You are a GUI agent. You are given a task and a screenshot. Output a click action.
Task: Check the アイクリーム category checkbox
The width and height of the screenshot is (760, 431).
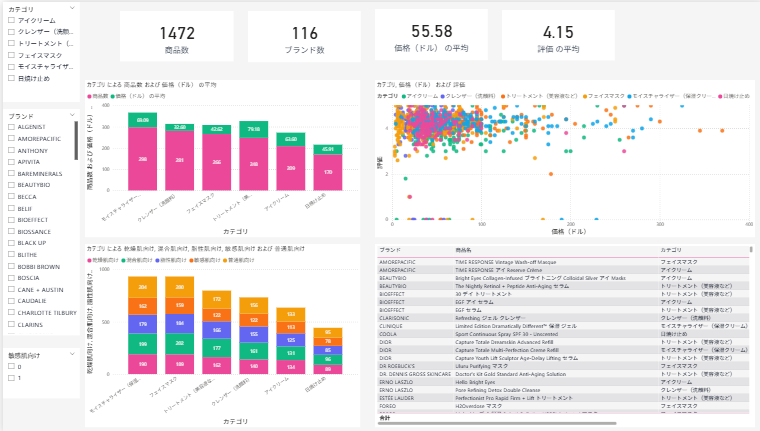(11, 20)
